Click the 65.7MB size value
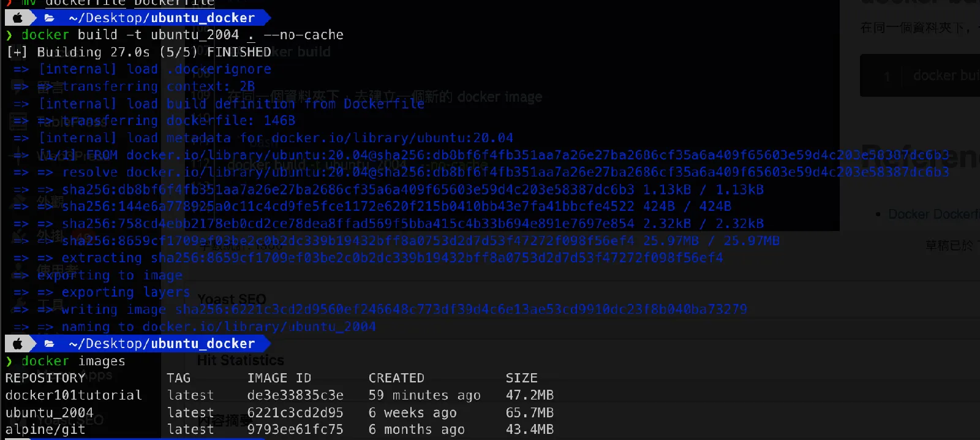Viewport: 980px width, 440px height. (x=529, y=412)
